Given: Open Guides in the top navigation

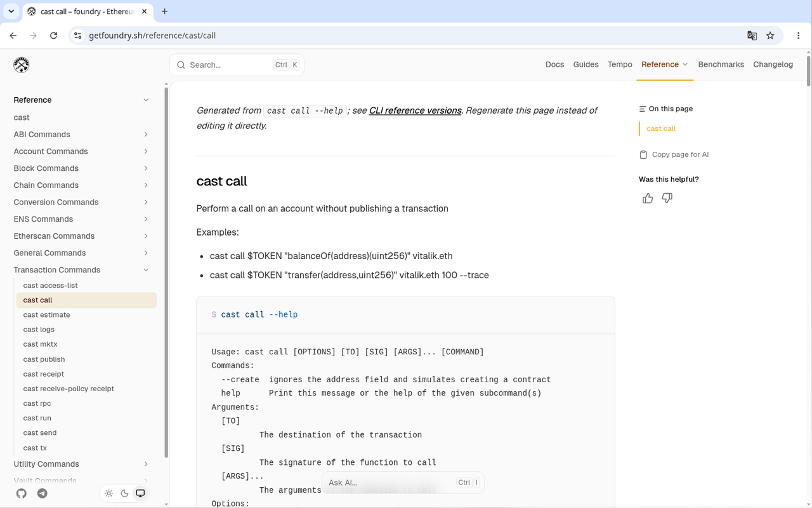Looking at the screenshot, I should click(586, 65).
